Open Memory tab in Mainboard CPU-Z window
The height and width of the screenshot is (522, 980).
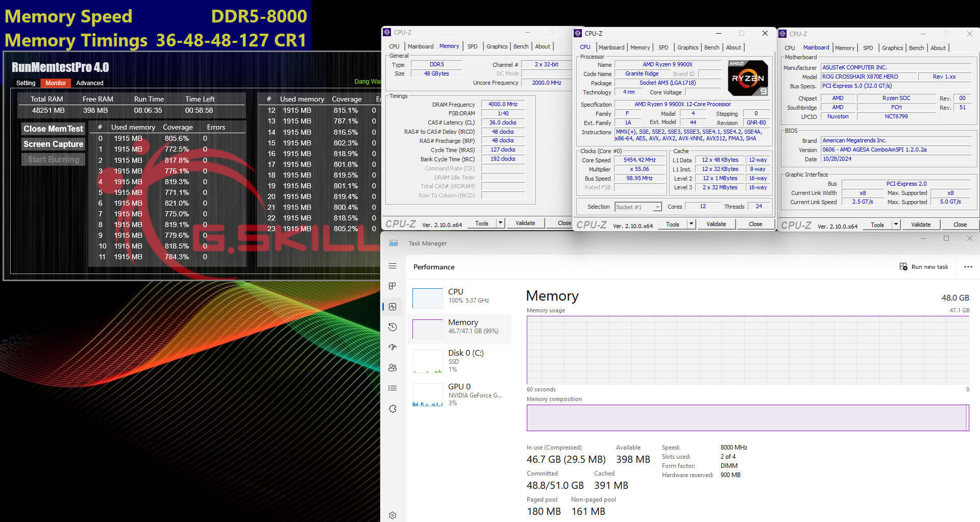click(844, 48)
